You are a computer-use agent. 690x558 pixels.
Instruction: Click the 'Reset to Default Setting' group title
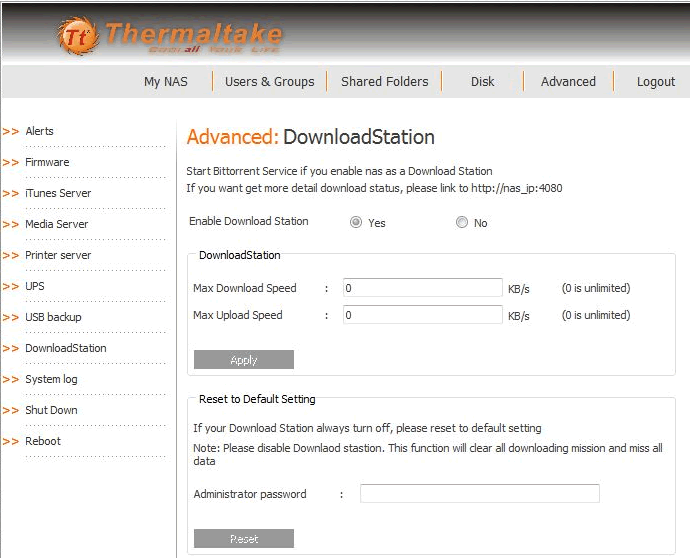coord(257,399)
